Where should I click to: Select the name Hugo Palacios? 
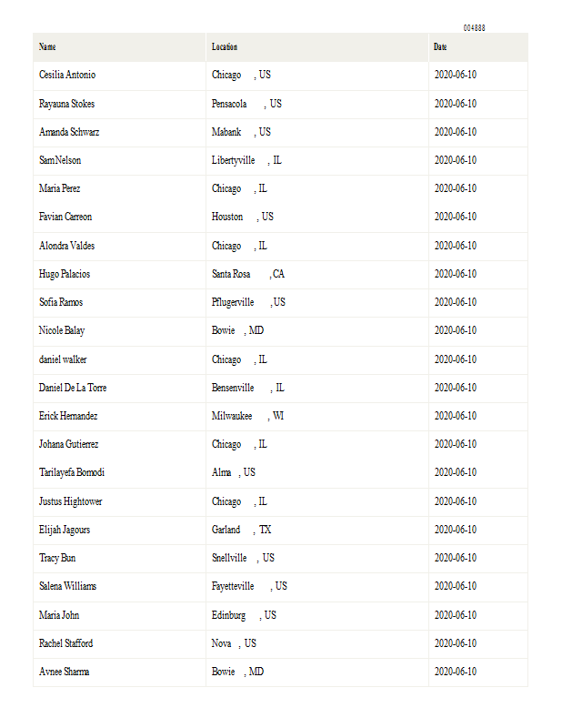65,274
